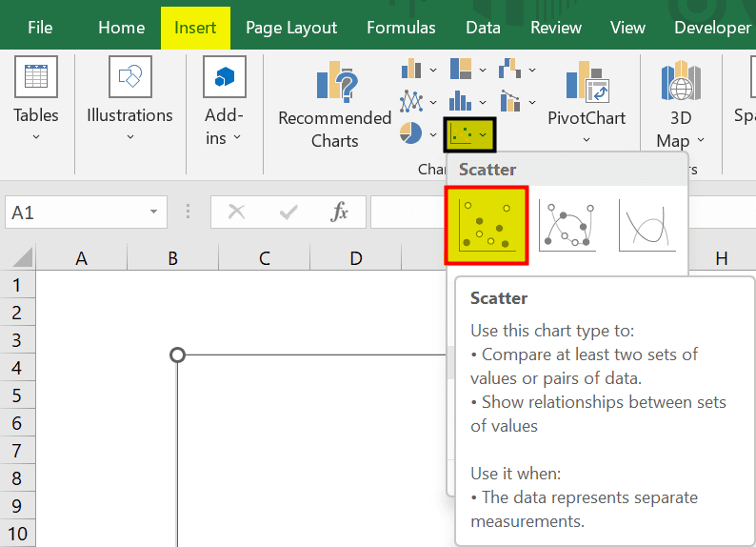Screen dimensions: 756x547
Task: Insert a Combo chart
Action: tap(510, 101)
